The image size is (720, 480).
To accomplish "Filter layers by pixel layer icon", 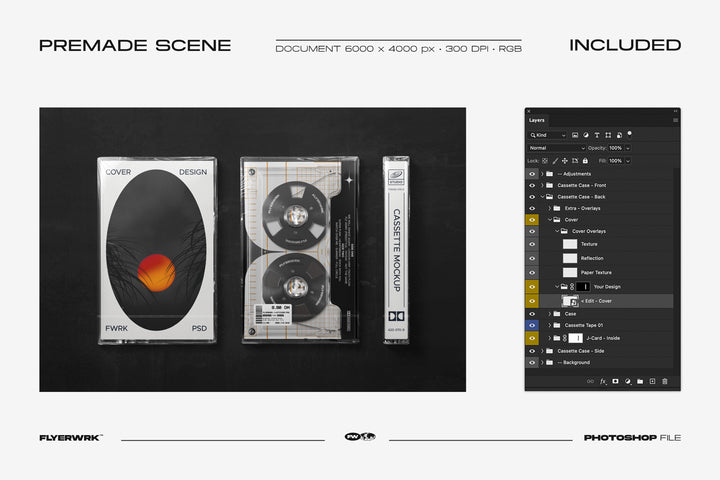I will pyautogui.click(x=575, y=135).
